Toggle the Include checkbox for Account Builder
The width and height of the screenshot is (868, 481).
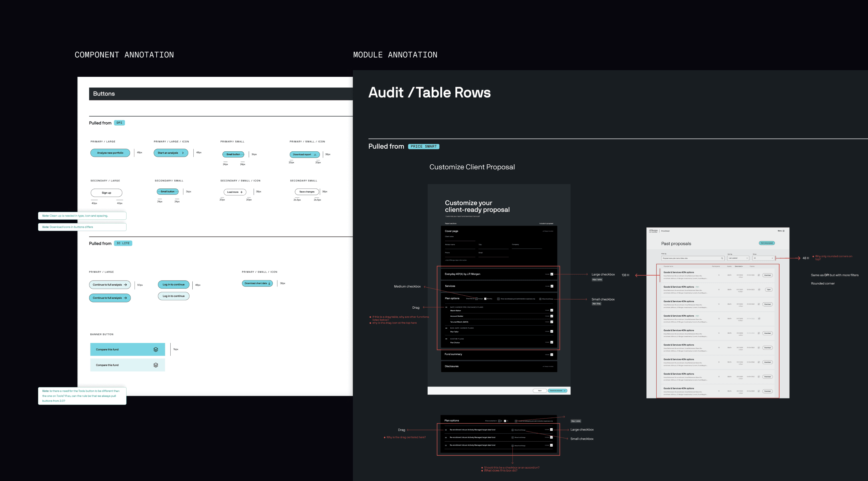(552, 316)
